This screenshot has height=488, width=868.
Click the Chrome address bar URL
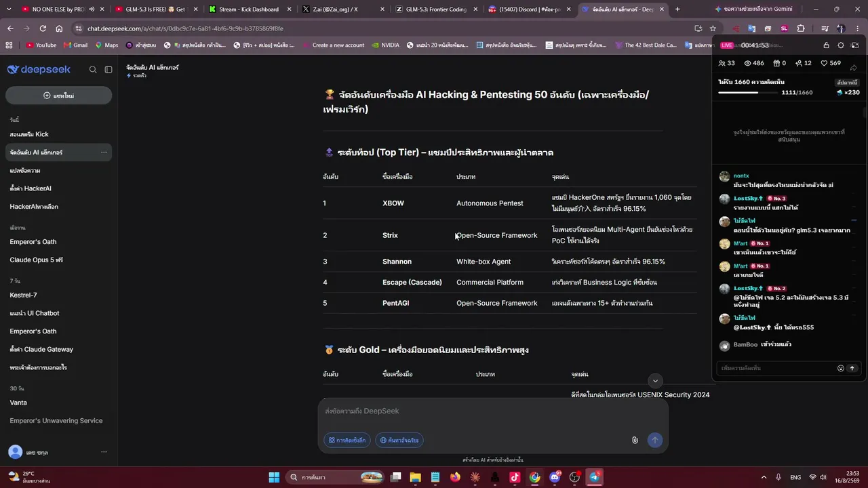click(x=185, y=28)
